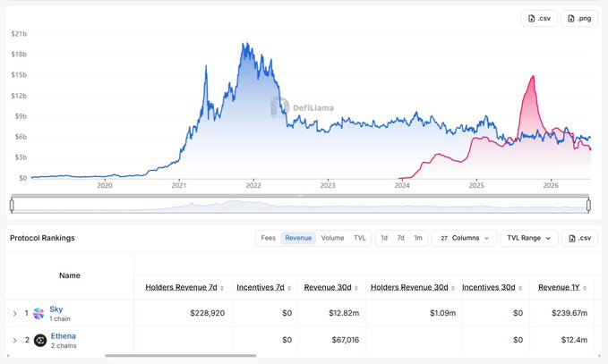
Task: Select the 7d time period
Action: coord(400,238)
